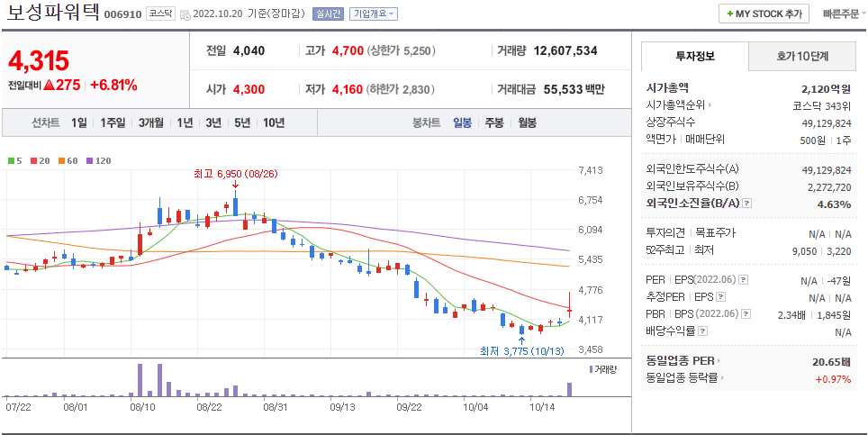
Task: Open the 빠른주문 dropdown
Action: 845,14
